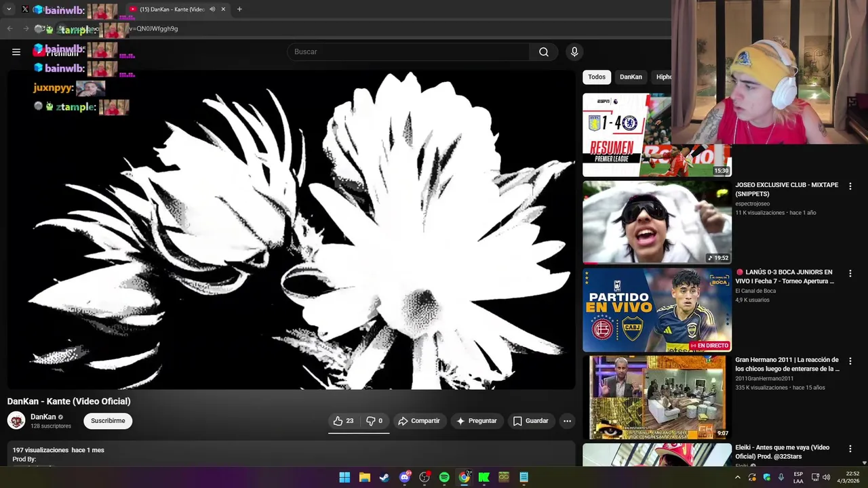Switch to the X (Twitter) browser tab
The image size is (868, 488).
pos(25,9)
